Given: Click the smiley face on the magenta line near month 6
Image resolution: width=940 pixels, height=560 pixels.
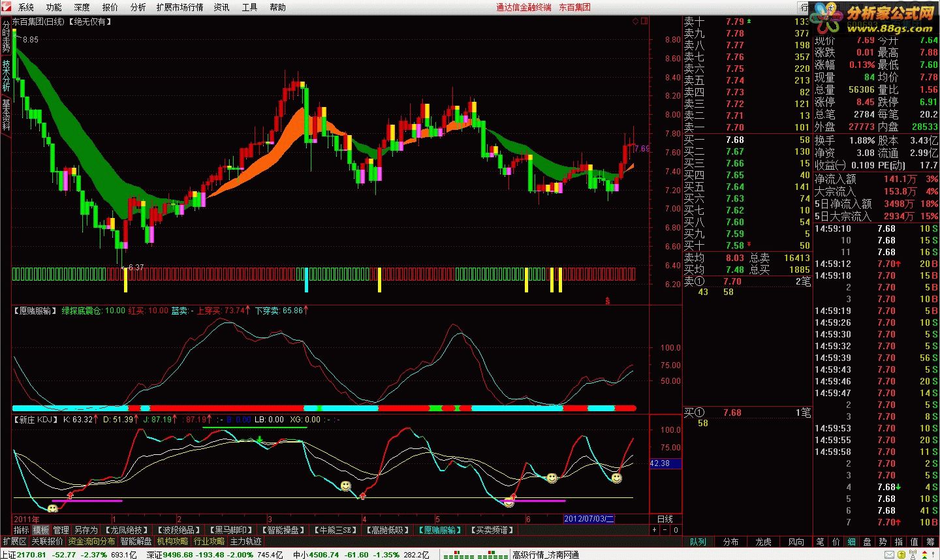Looking at the screenshot, I should (509, 503).
